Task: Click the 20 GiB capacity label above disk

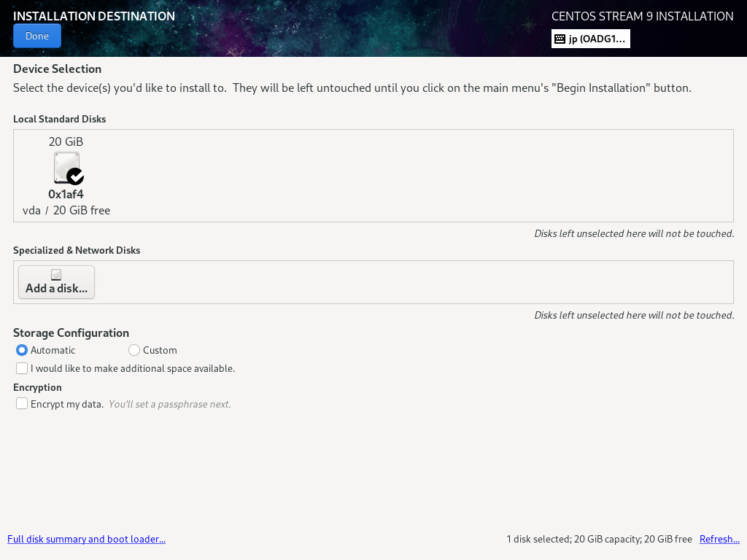Action: coord(66,141)
